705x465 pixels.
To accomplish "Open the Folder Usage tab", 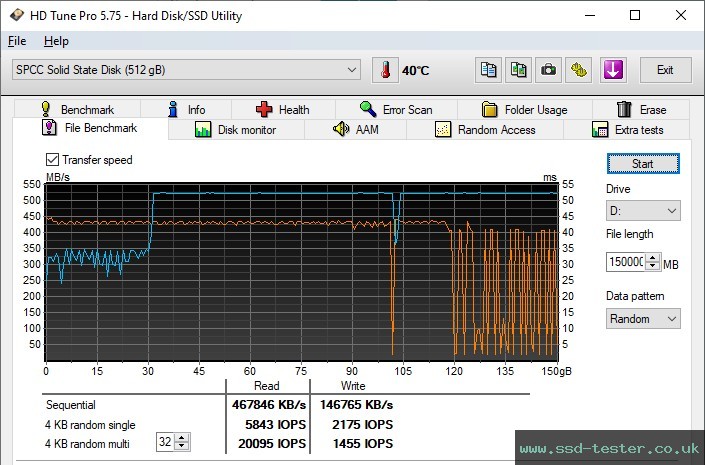I will pyautogui.click(x=525, y=109).
